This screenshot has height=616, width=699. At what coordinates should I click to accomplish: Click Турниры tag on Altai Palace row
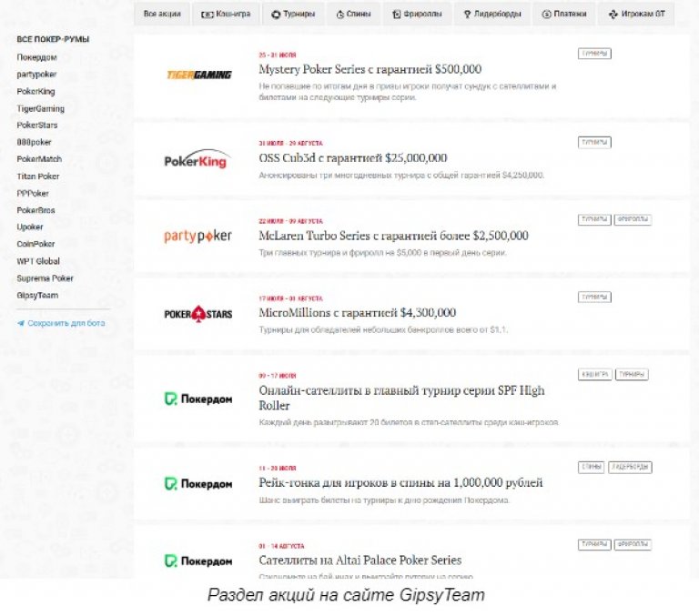point(594,544)
